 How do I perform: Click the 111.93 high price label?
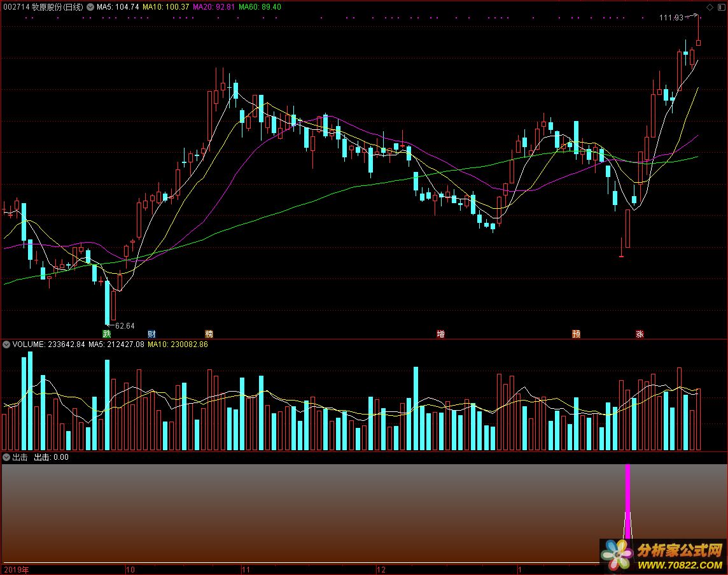(x=671, y=18)
